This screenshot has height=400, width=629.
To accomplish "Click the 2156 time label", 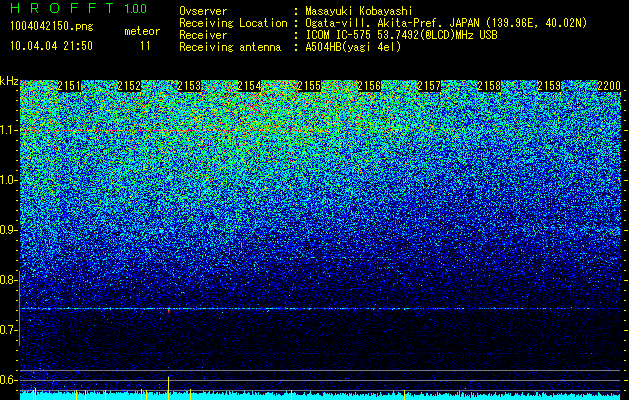I will [369, 86].
